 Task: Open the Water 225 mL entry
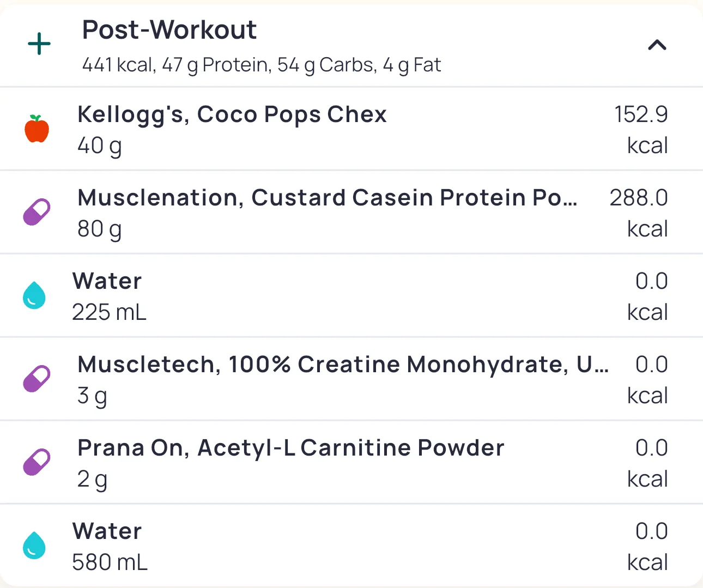click(107, 282)
